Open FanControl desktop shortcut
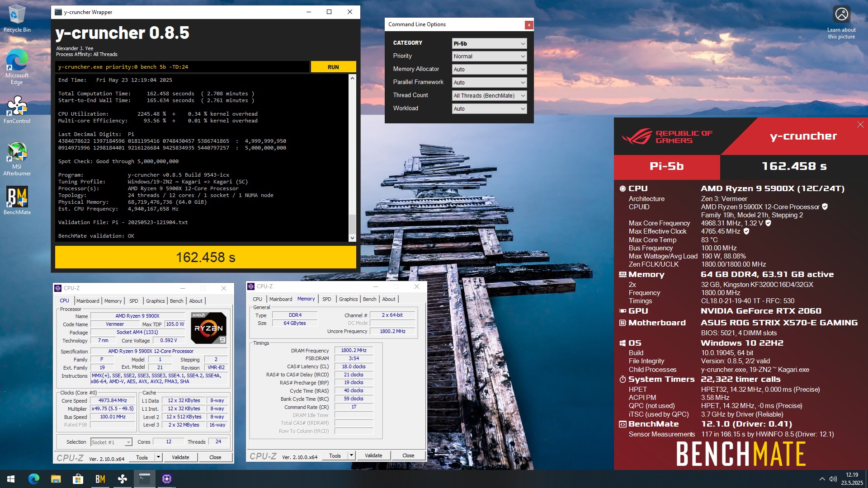This screenshot has width=868, height=488. (x=17, y=109)
